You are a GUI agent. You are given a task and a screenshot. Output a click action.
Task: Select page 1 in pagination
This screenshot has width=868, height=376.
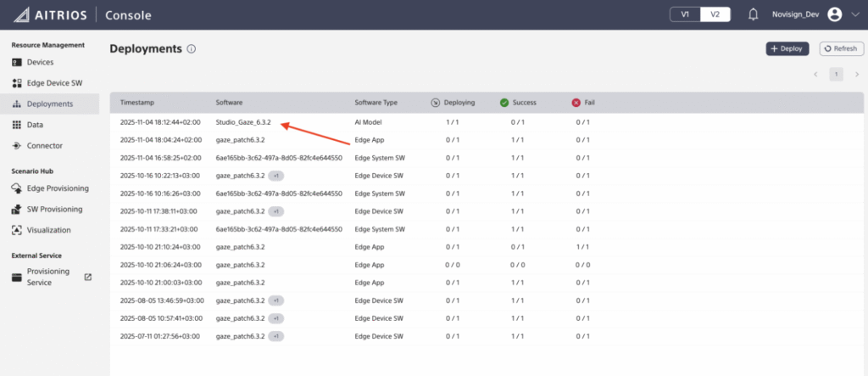836,75
